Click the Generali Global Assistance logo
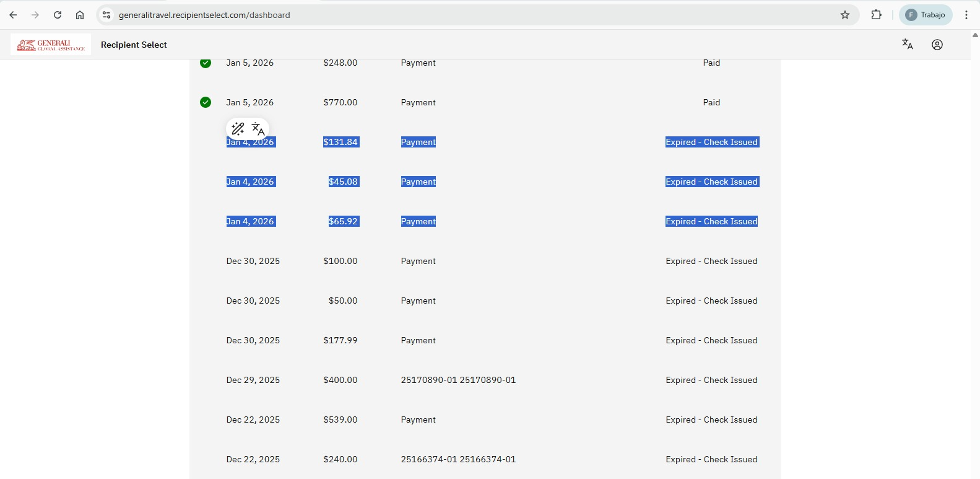 pyautogui.click(x=51, y=45)
